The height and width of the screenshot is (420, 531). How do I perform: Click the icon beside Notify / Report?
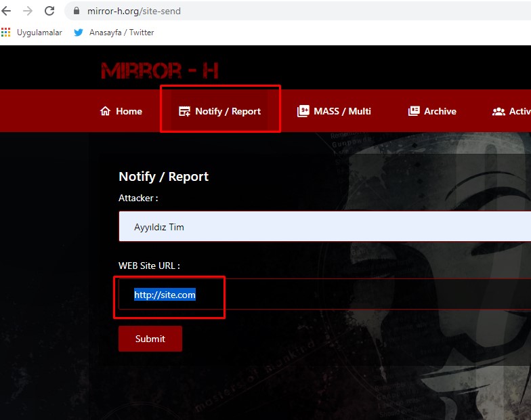pos(184,111)
